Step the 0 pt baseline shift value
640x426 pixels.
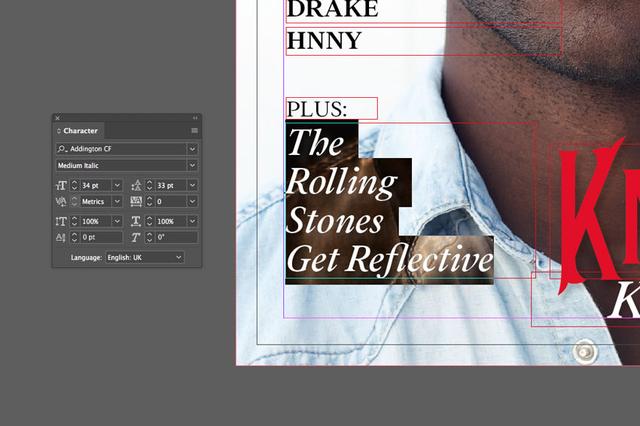[x=74, y=237]
